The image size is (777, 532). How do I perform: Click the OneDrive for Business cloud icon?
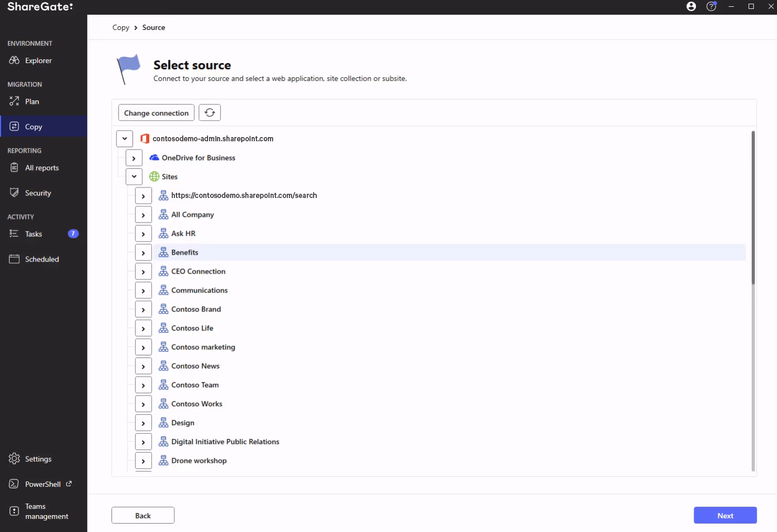pyautogui.click(x=154, y=158)
